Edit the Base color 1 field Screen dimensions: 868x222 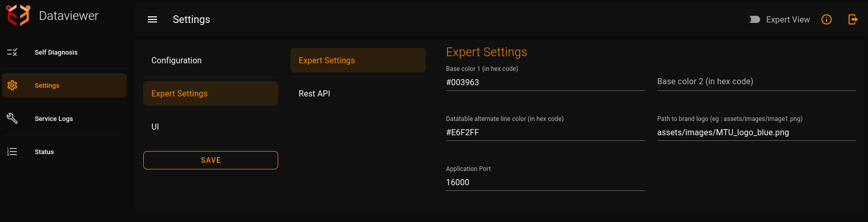coord(545,82)
